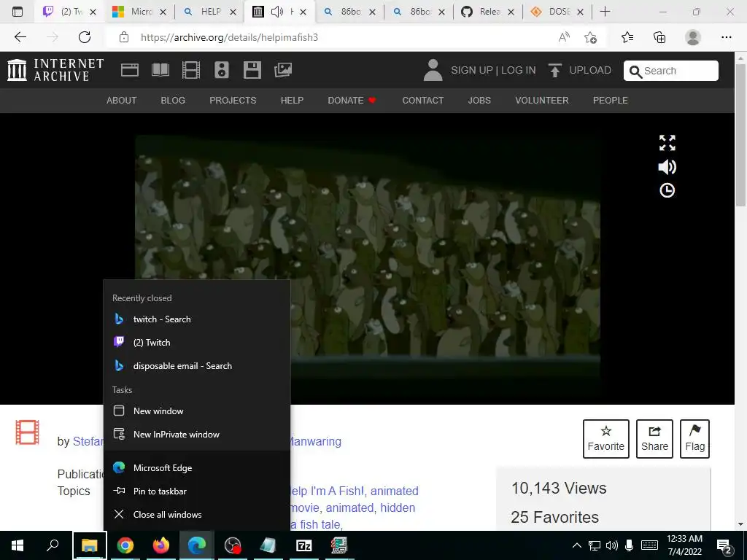Switch to the HELP search tab

tap(209, 12)
